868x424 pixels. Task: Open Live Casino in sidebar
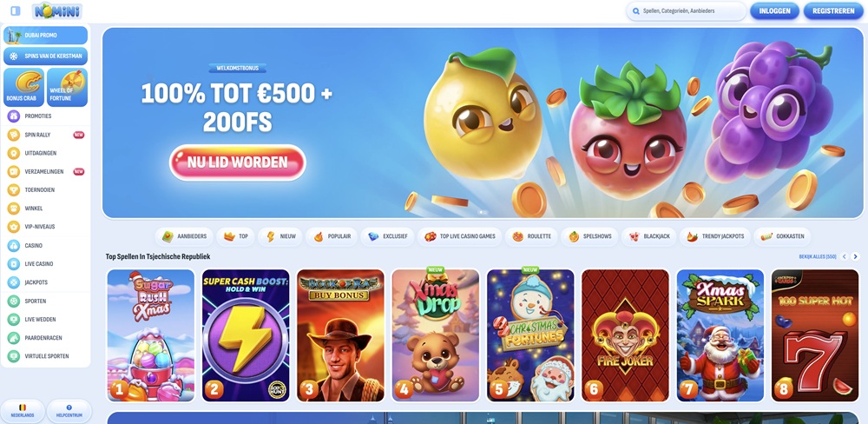(x=45, y=264)
